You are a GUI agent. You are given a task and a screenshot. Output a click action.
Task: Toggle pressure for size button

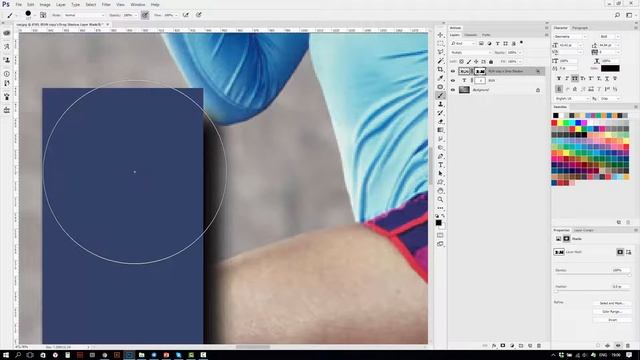pos(199,15)
